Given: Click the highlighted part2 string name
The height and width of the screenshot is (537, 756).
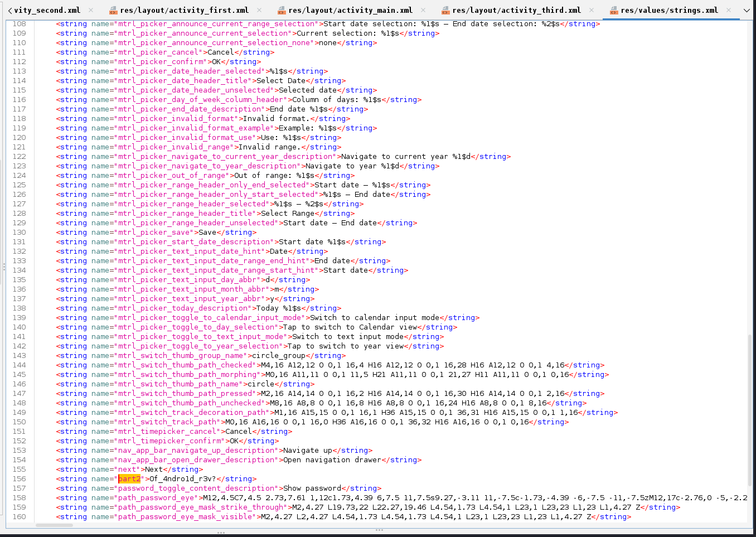Looking at the screenshot, I should (129, 479).
